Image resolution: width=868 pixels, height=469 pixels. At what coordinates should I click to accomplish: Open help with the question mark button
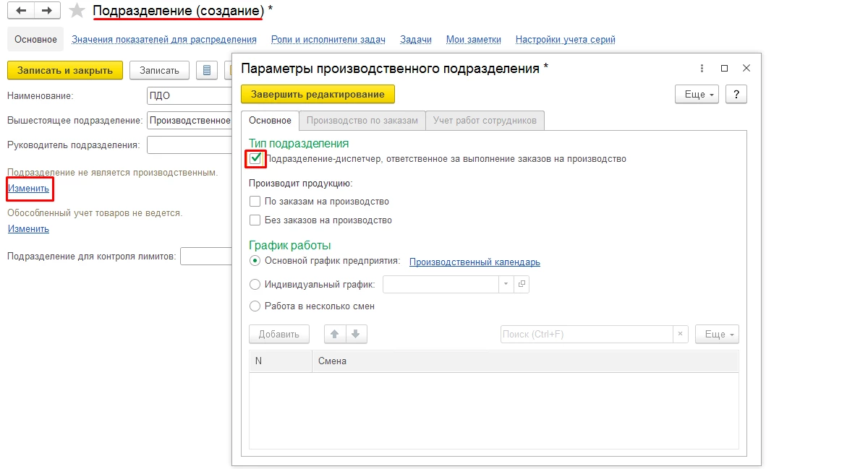[x=736, y=95]
